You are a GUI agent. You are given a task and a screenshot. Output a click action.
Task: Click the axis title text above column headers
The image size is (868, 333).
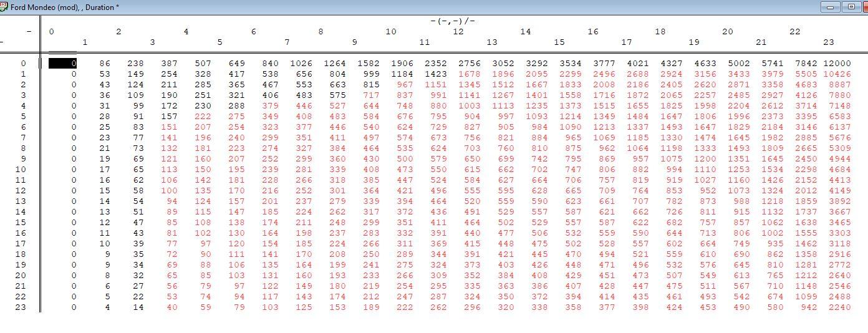(452, 21)
